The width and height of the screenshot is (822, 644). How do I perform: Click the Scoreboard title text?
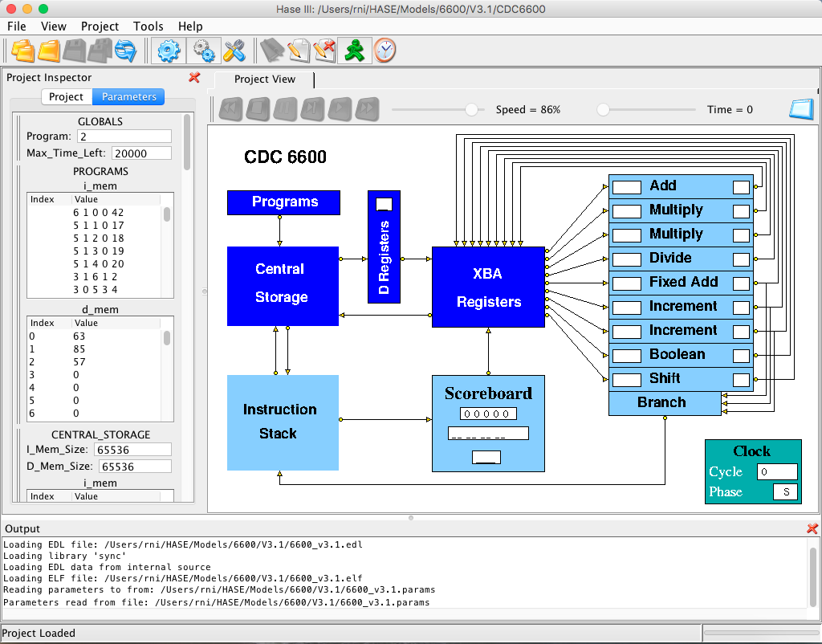tap(488, 393)
